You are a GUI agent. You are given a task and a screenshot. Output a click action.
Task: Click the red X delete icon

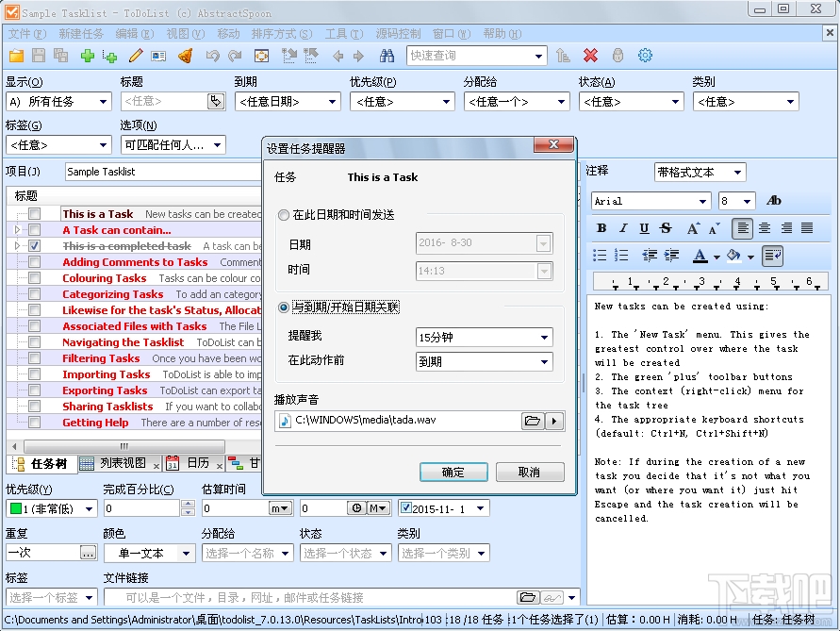tap(590, 56)
